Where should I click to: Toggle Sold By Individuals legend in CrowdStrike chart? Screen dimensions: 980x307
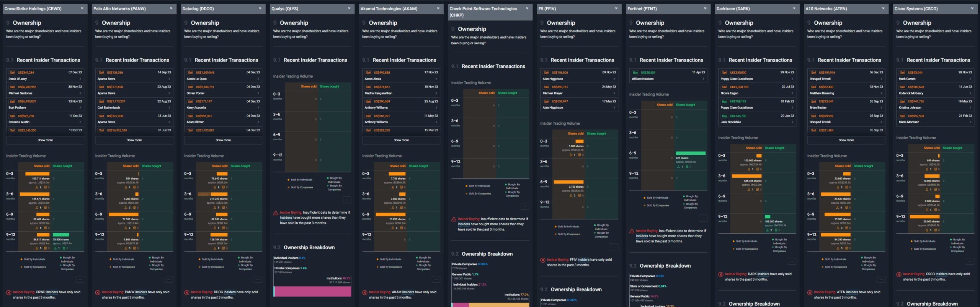click(x=33, y=259)
